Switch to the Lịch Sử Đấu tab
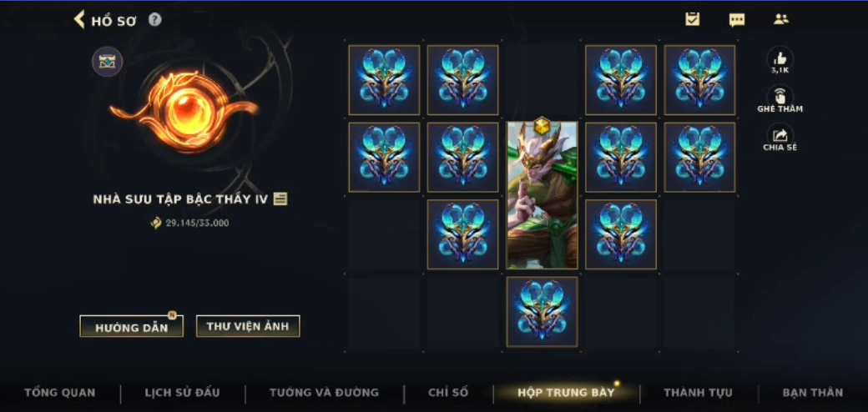Image resolution: width=868 pixels, height=412 pixels. pos(182,393)
